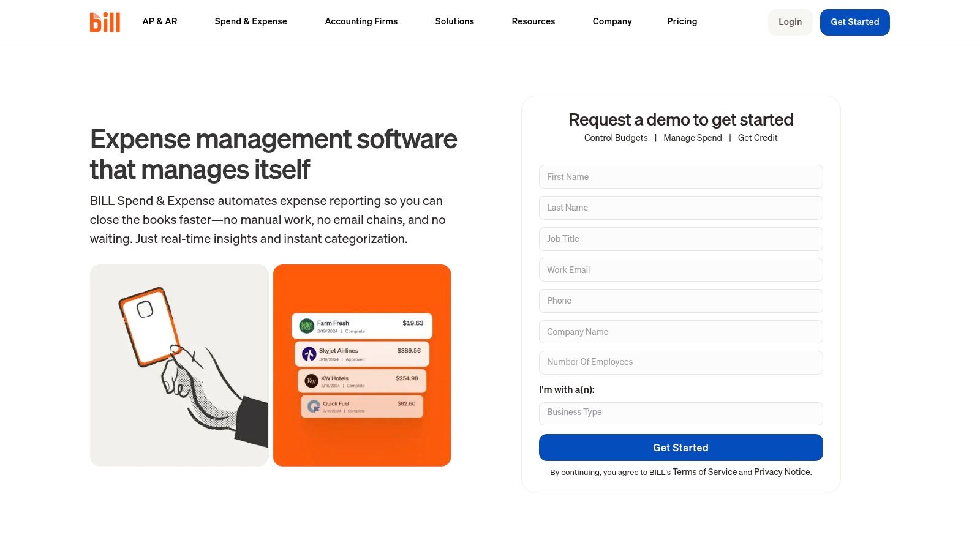Open the Accounting Firms menu
Viewport: 980px width, 551px height.
pyautogui.click(x=361, y=21)
